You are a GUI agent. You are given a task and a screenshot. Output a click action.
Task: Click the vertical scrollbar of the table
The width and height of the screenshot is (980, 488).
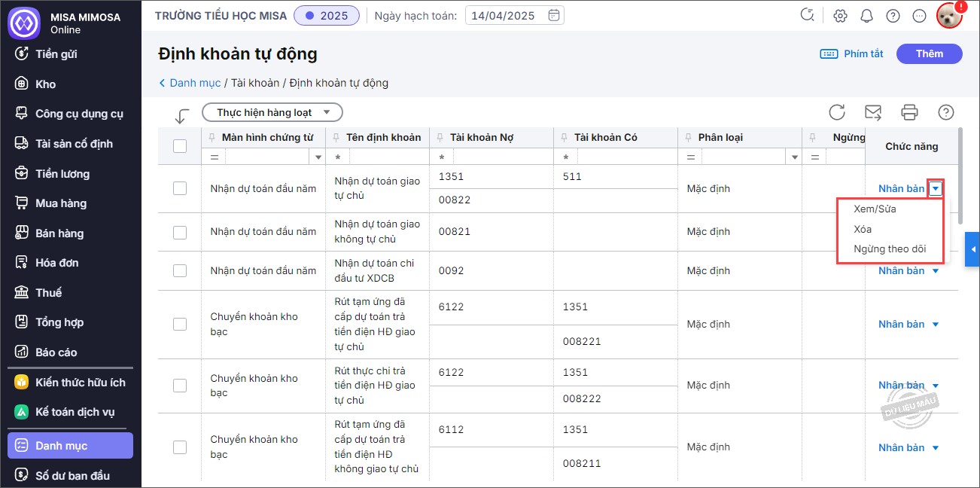click(961, 175)
